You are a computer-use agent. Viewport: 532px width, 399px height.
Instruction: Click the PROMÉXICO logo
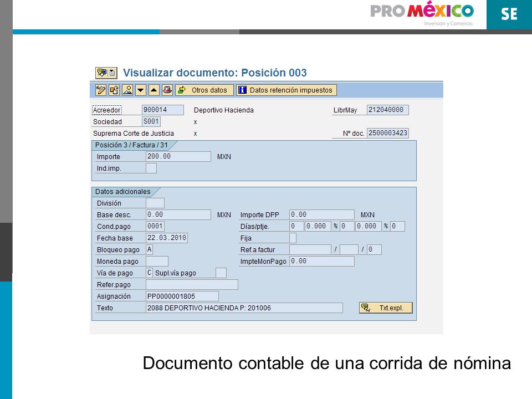[422, 13]
